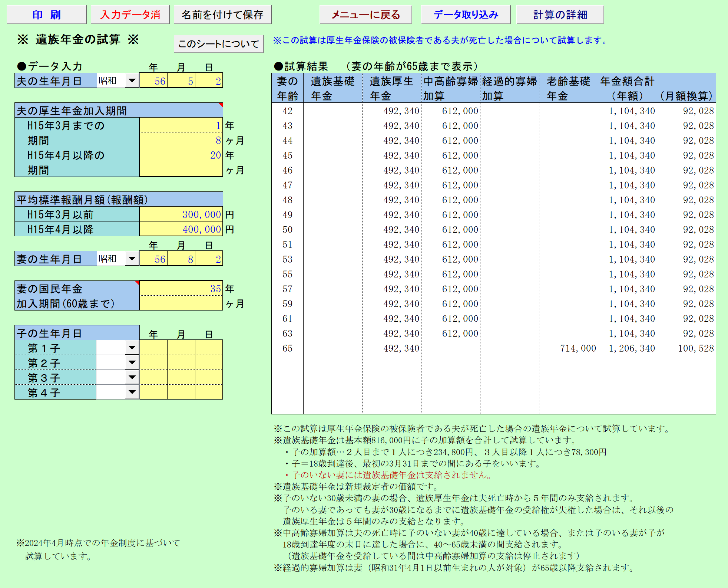Click 92,028 value in age 63 row
Image resolution: width=728 pixels, height=588 pixels.
698,333
